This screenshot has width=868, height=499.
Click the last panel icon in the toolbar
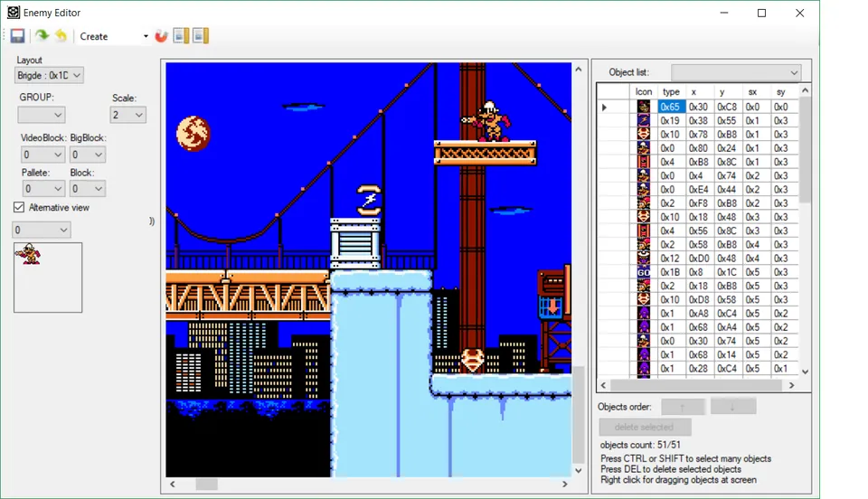[x=201, y=36]
